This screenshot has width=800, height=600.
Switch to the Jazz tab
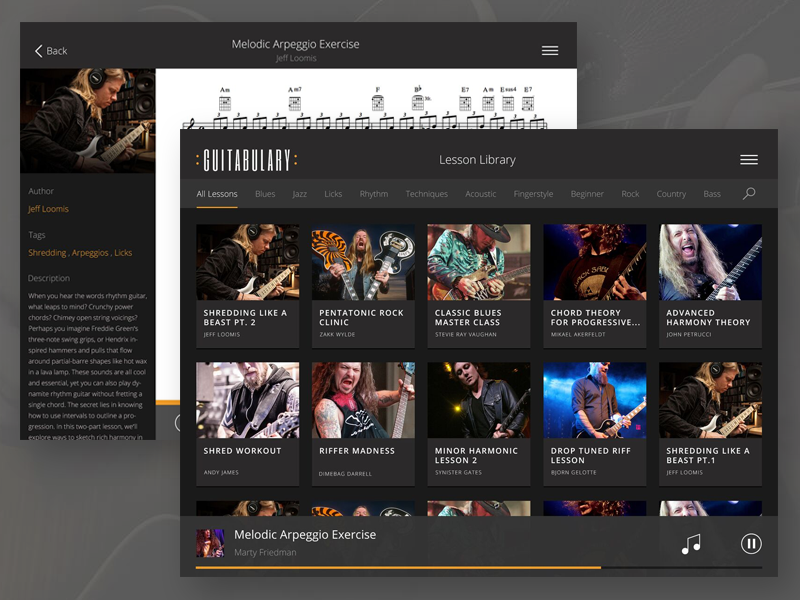[299, 194]
